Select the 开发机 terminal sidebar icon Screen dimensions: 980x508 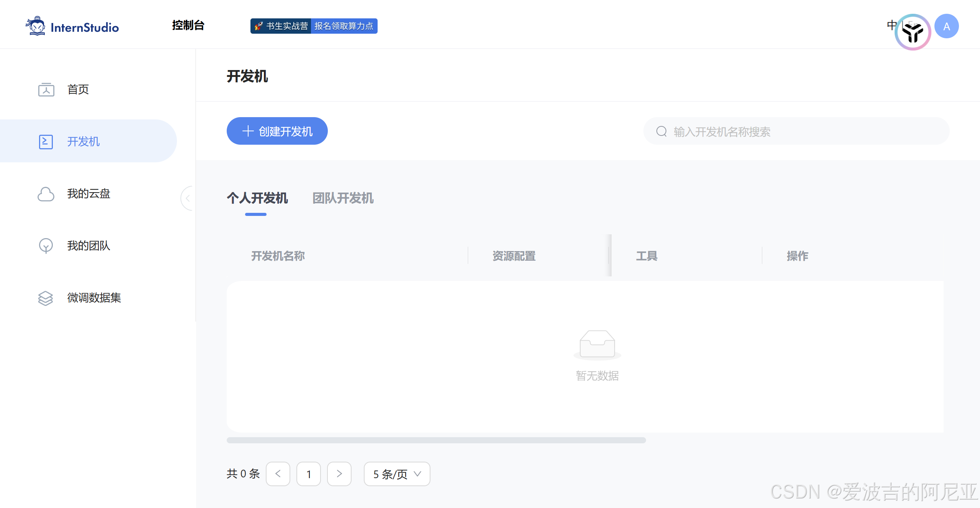pos(46,142)
